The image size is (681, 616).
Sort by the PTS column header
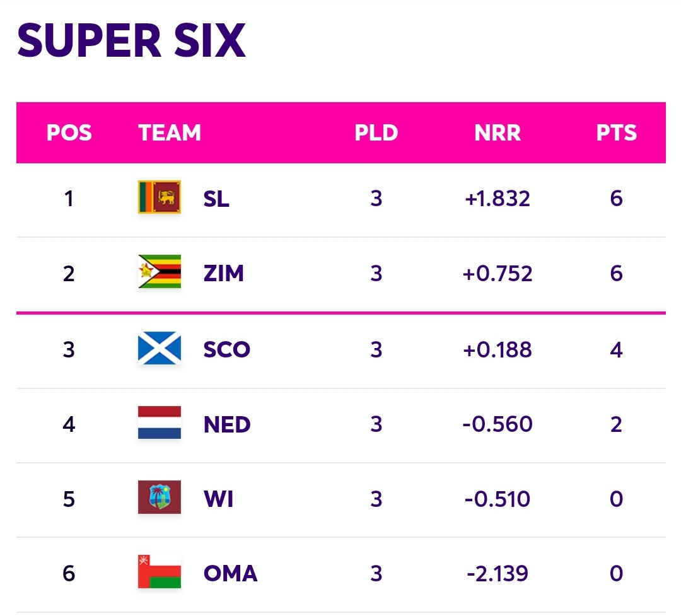point(617,132)
